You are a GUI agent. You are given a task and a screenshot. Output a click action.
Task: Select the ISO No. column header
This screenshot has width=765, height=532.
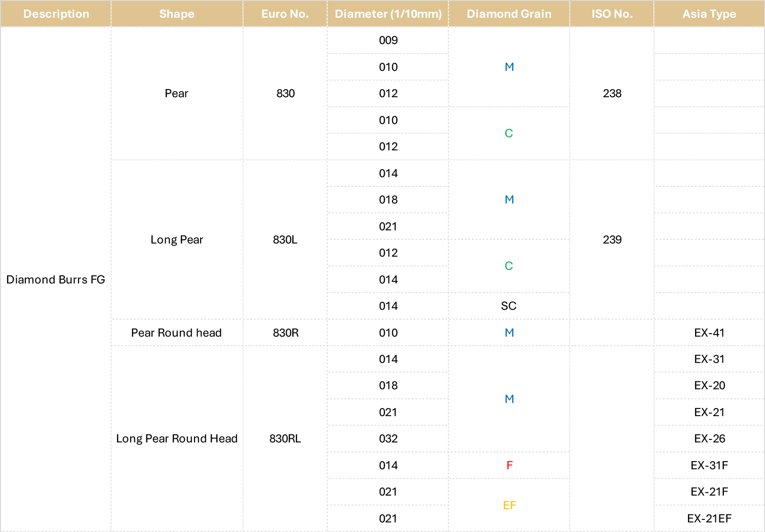pyautogui.click(x=612, y=14)
